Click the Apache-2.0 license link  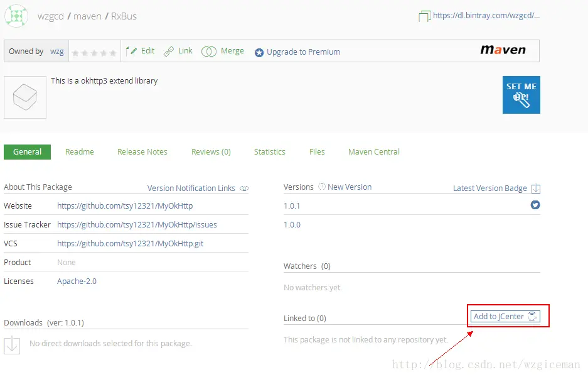[x=77, y=281]
